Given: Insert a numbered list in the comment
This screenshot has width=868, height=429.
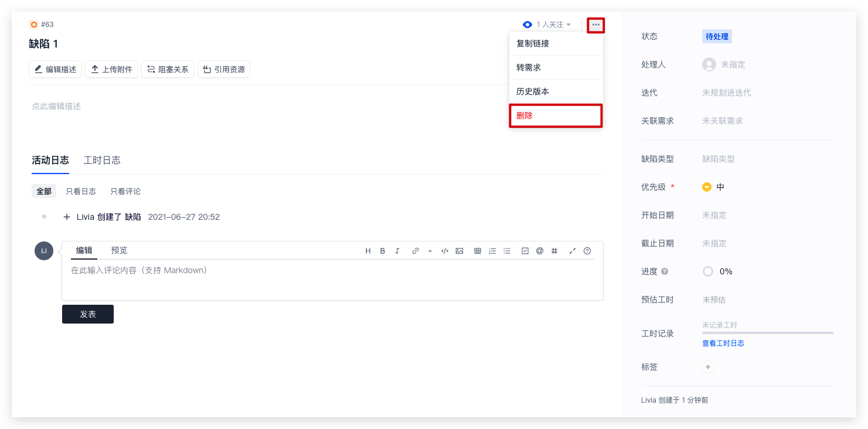Looking at the screenshot, I should point(492,251).
